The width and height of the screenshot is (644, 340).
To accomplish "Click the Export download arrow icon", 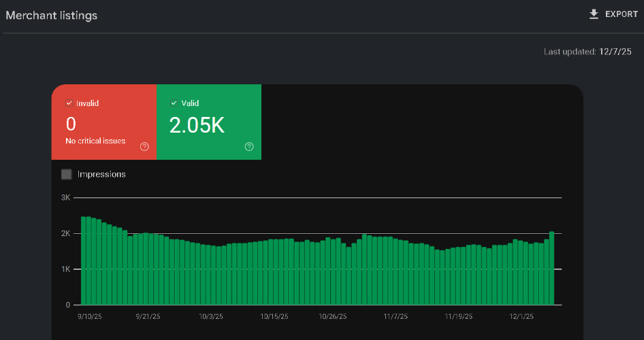I will (x=594, y=14).
